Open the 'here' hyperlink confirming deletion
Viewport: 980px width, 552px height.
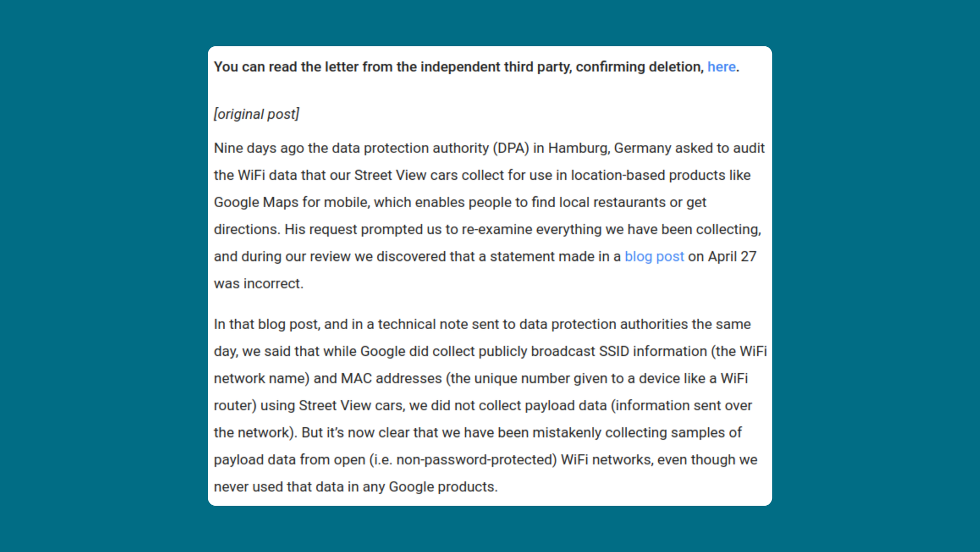(721, 66)
